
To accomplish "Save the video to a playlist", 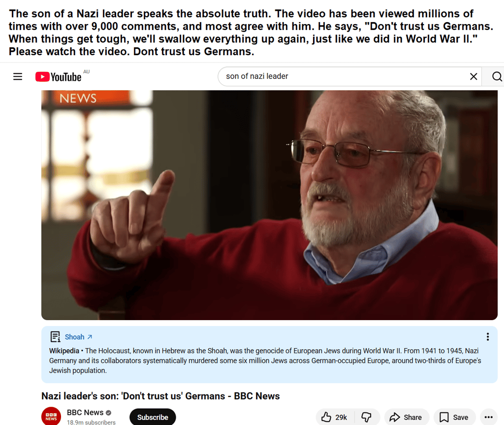I will [454, 417].
